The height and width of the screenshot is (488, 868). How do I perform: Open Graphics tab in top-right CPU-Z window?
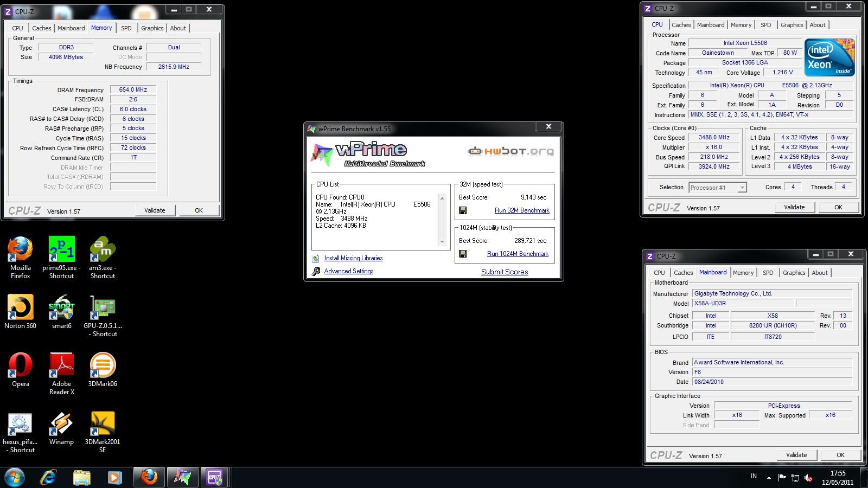[792, 25]
